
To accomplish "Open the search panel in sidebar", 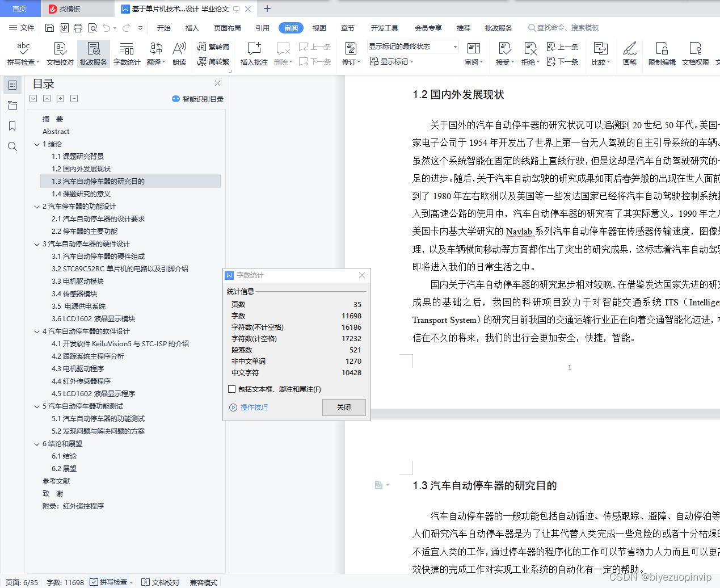I will click(x=12, y=146).
